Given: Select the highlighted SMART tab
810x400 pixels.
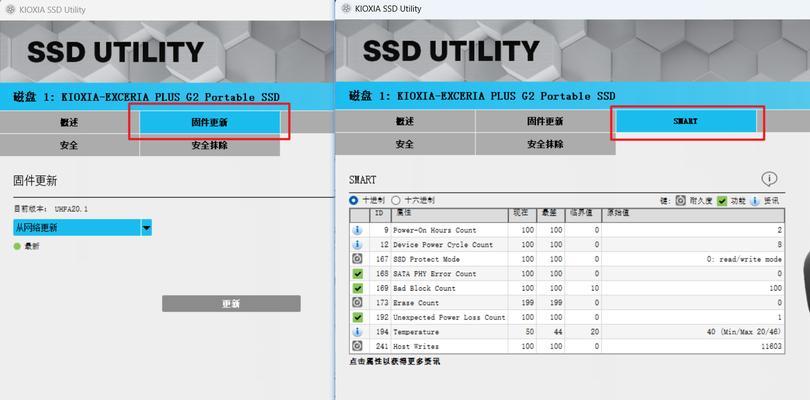Looking at the screenshot, I should (x=686, y=121).
